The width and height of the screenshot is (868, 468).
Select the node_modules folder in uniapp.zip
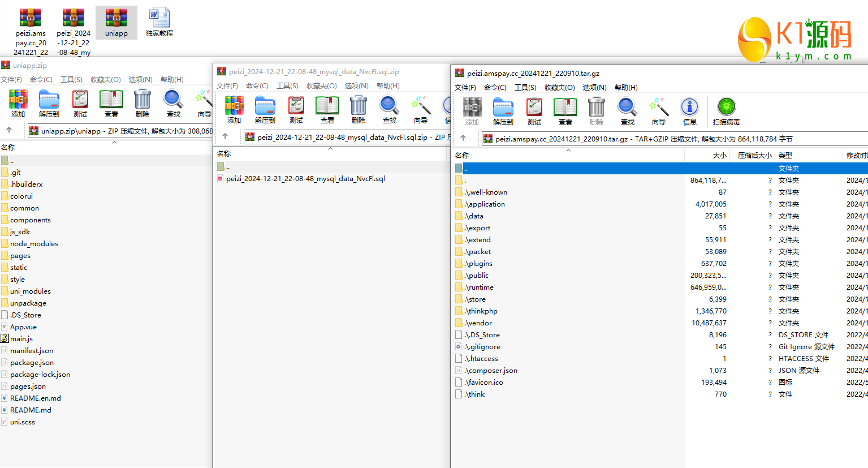coord(34,244)
